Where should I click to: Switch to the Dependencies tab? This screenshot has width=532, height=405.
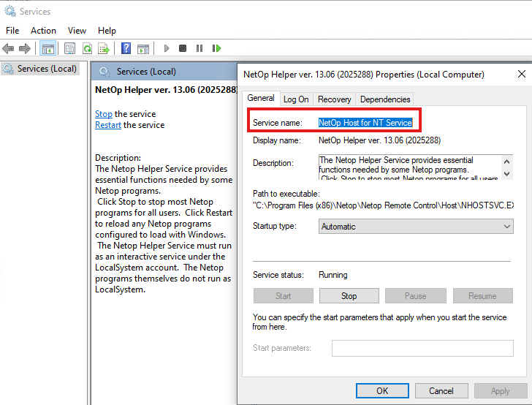[x=385, y=99]
